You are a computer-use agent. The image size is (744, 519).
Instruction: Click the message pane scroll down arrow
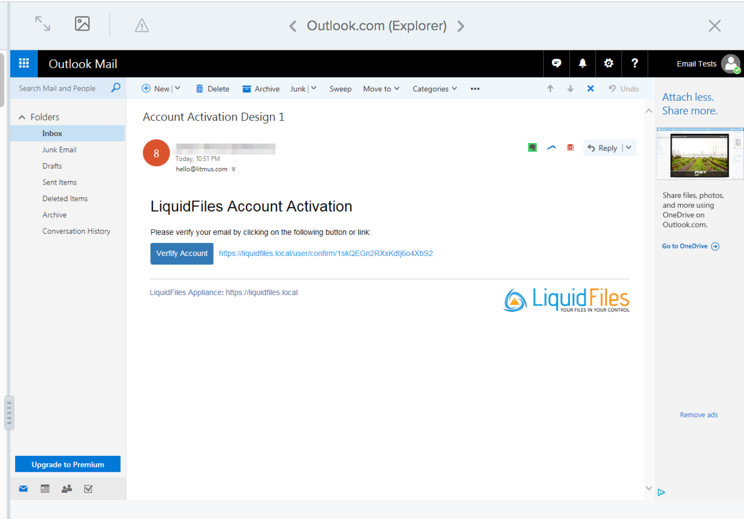click(x=649, y=488)
